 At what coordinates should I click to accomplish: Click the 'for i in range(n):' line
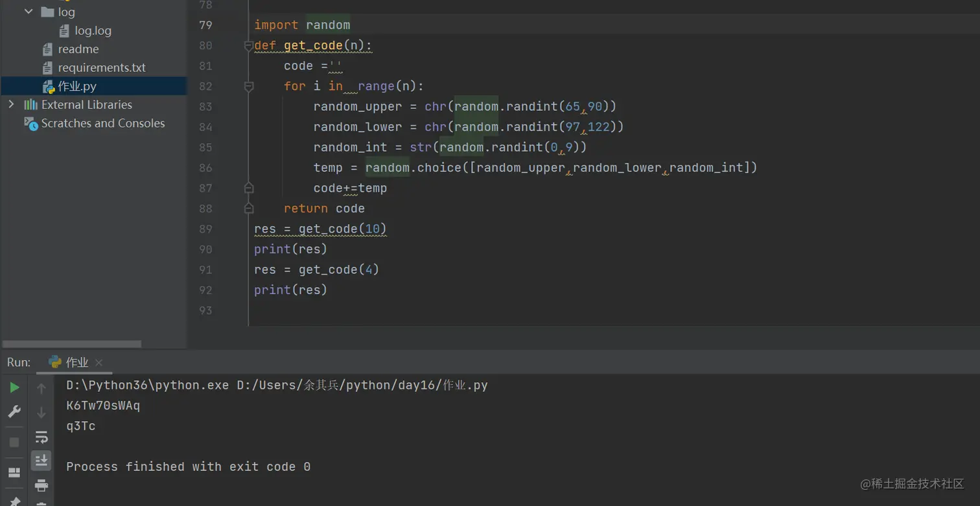click(353, 86)
